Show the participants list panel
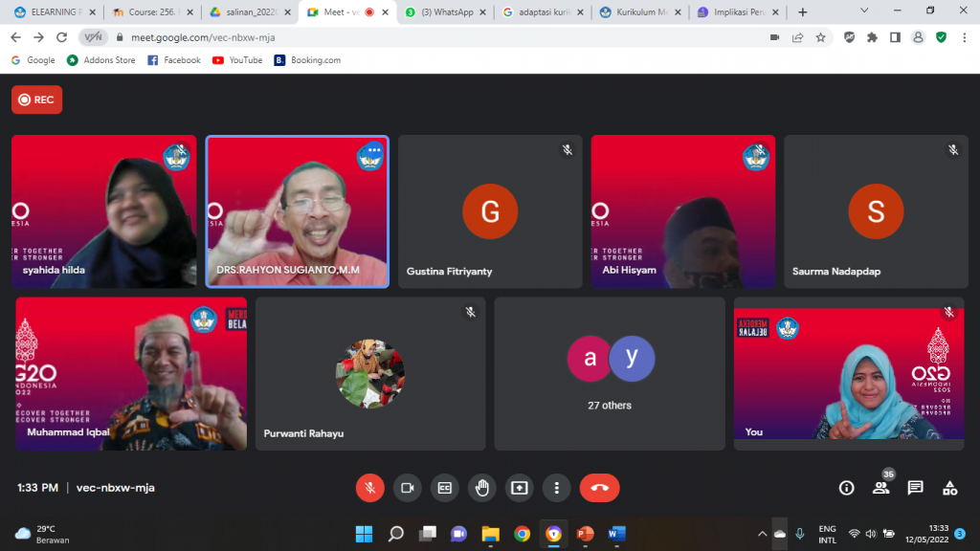Screen dimensions: 980x551 tap(880, 488)
